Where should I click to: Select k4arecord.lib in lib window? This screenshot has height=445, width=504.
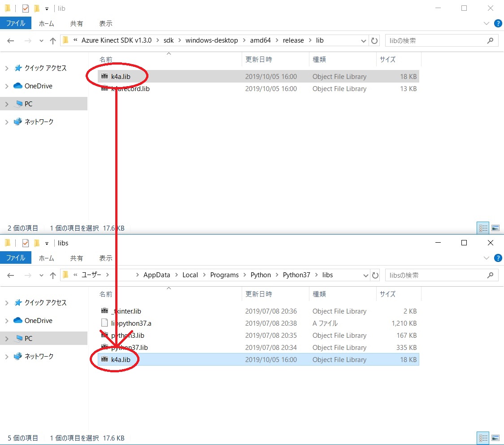[258, 89]
